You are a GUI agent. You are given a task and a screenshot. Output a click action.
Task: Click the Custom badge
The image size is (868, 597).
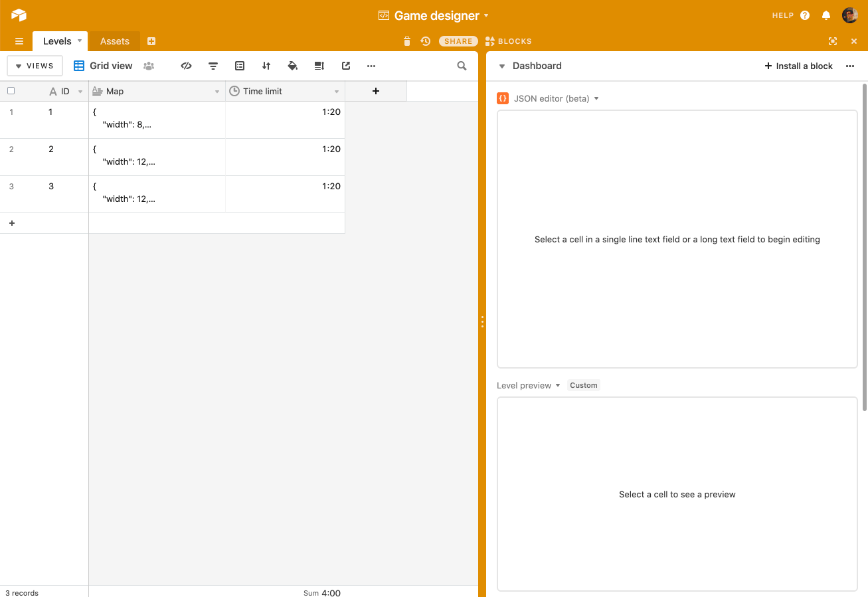click(x=584, y=385)
